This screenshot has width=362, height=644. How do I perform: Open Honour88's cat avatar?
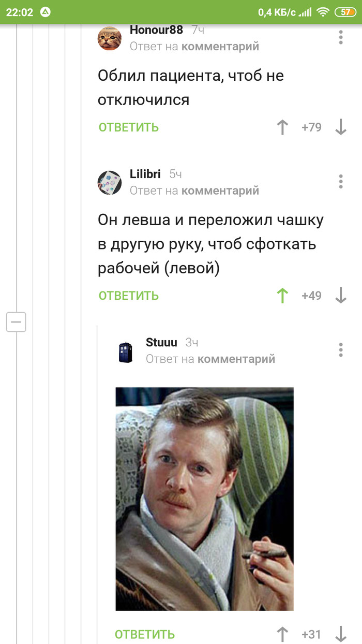pyautogui.click(x=110, y=38)
